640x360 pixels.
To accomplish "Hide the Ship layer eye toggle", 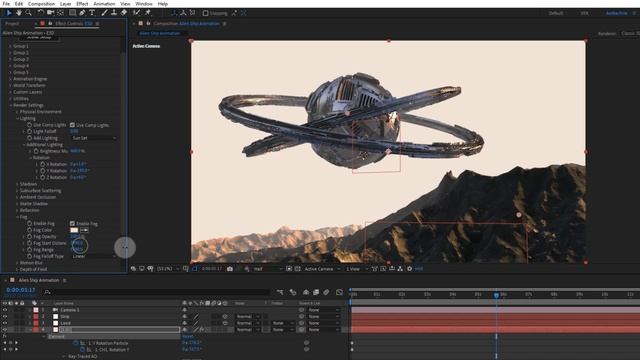I will pos(5,317).
